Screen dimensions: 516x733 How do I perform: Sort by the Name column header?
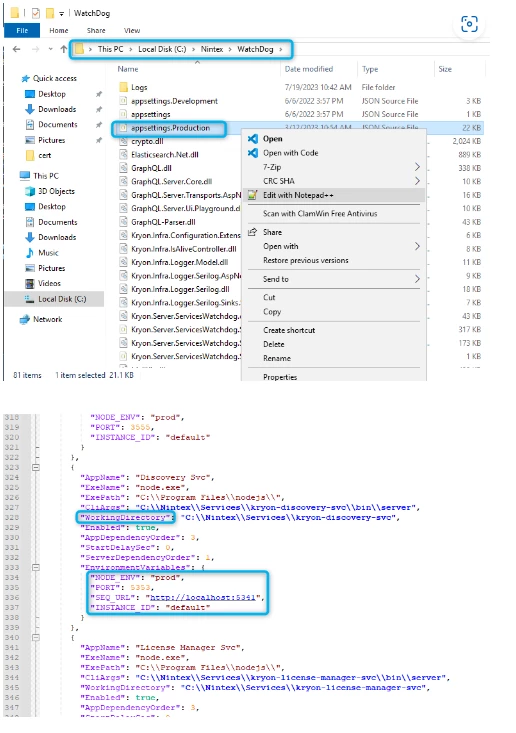(x=128, y=69)
